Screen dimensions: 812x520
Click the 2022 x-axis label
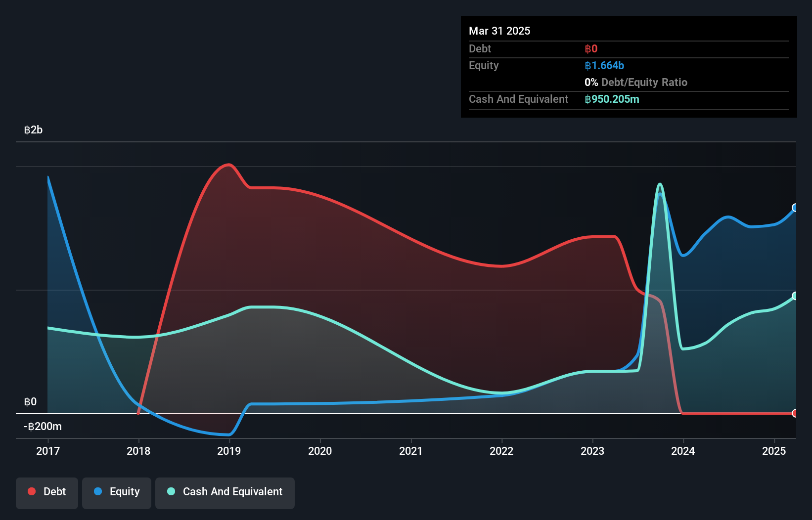coord(501,451)
